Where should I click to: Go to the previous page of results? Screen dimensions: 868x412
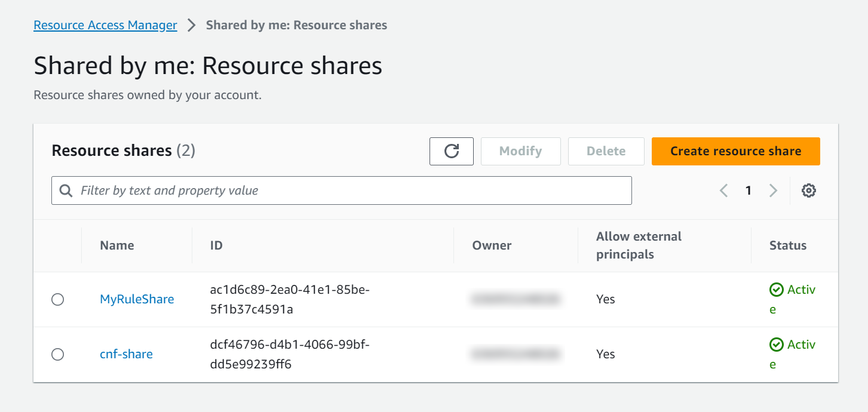pos(723,190)
